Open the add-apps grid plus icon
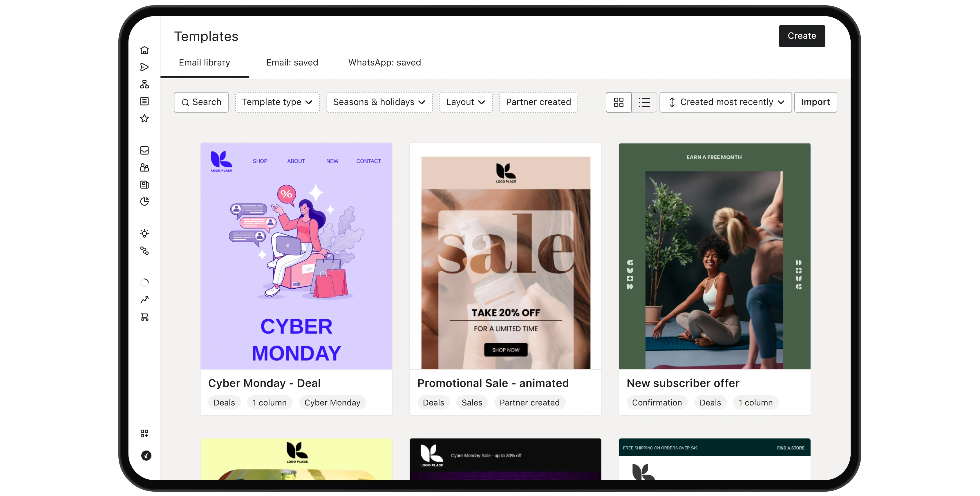Image resolution: width=980 pixels, height=496 pixels. (144, 433)
